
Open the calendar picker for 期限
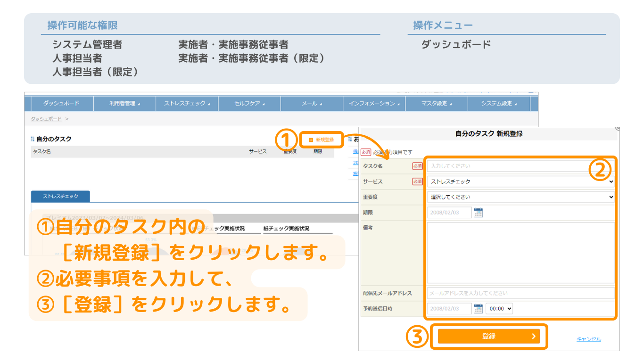(478, 213)
